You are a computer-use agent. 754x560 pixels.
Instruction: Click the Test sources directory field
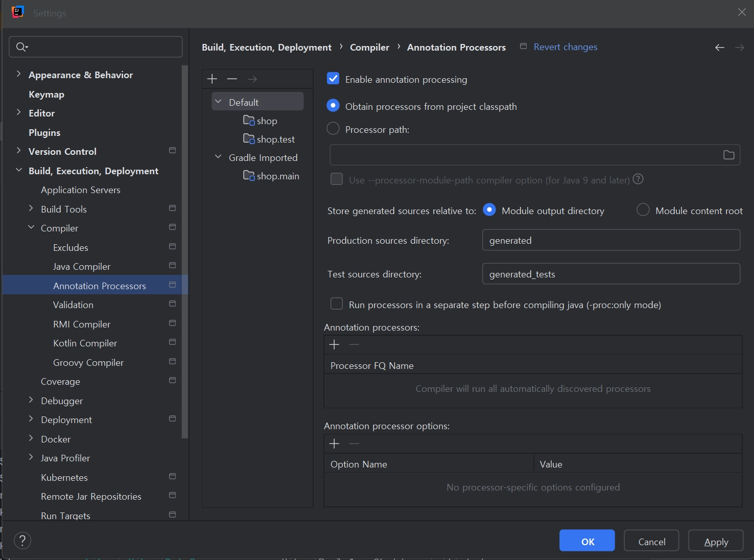[611, 274]
